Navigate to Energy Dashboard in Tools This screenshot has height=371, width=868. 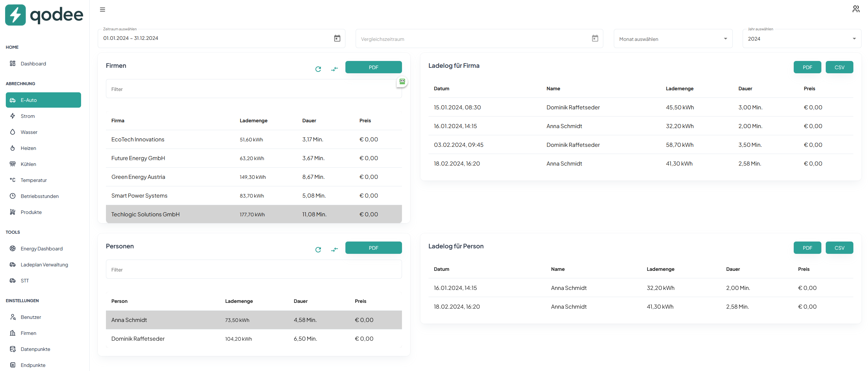[42, 249]
